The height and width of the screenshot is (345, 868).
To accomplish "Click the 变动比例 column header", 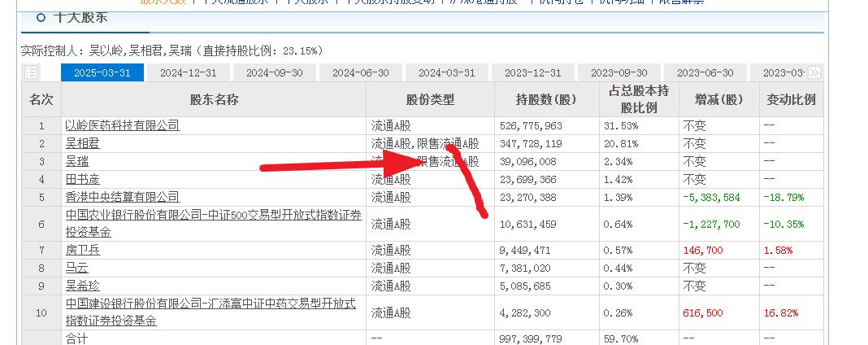I will 791,100.
